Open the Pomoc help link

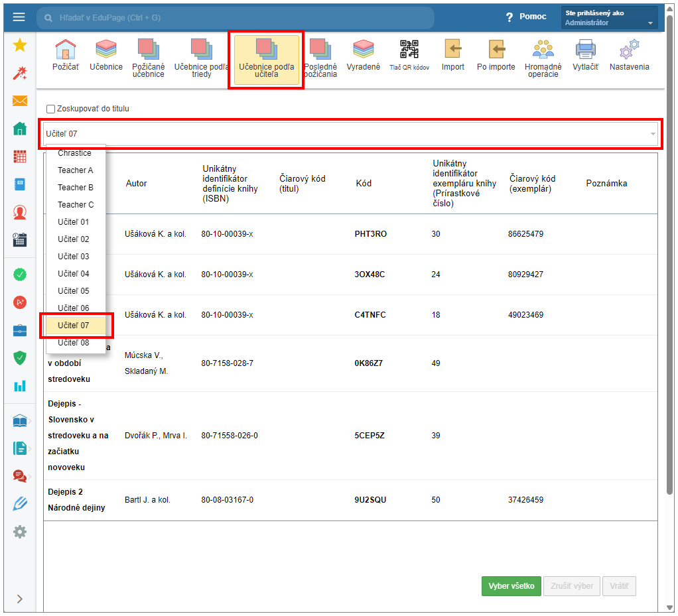526,17
